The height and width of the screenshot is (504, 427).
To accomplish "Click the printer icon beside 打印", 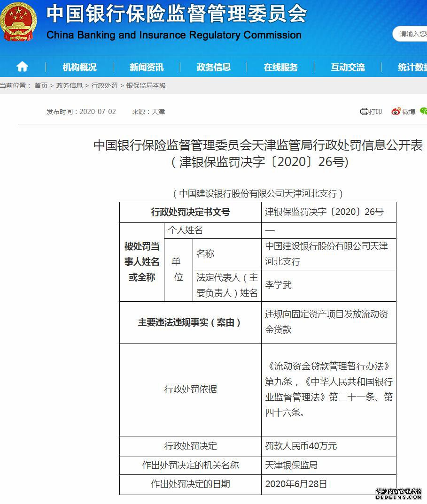I will (x=364, y=112).
